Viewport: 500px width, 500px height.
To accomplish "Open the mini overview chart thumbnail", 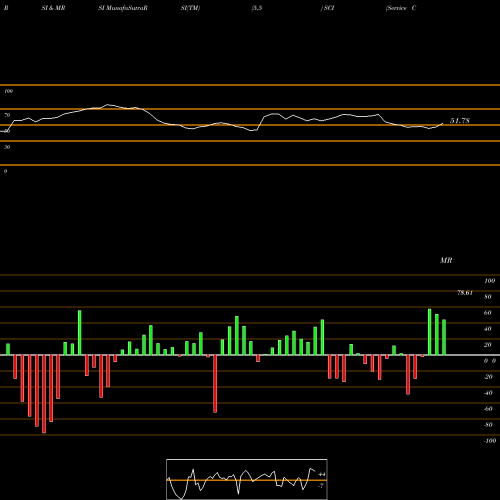I will 247,479.
